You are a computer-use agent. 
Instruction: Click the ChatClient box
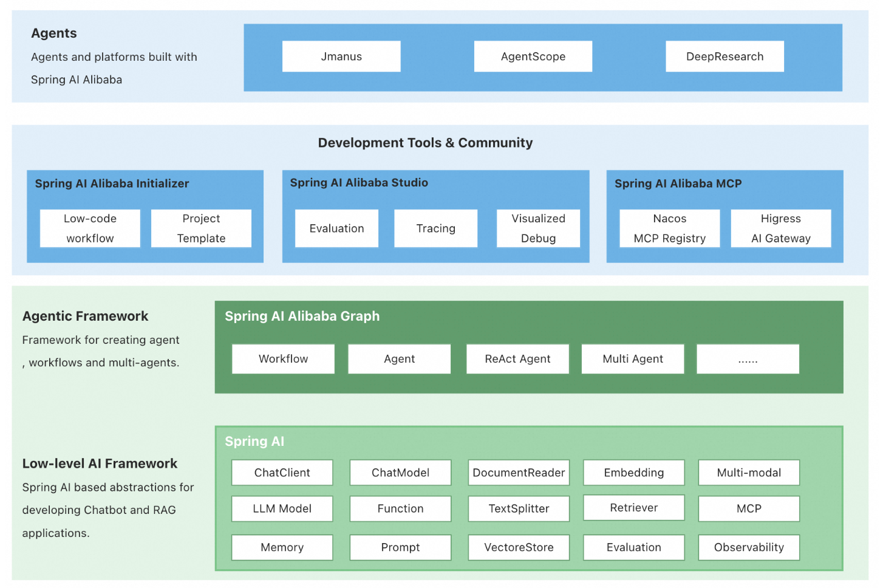282,473
